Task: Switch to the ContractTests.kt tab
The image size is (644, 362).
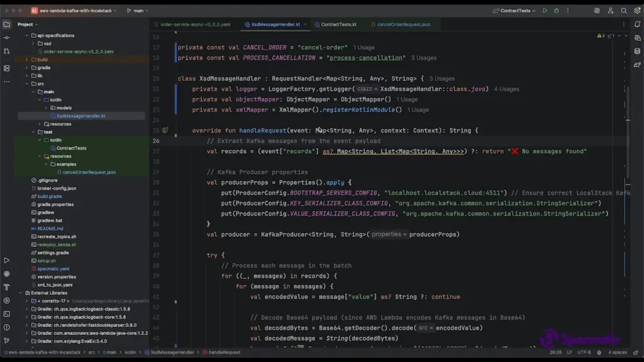Action: click(338, 25)
